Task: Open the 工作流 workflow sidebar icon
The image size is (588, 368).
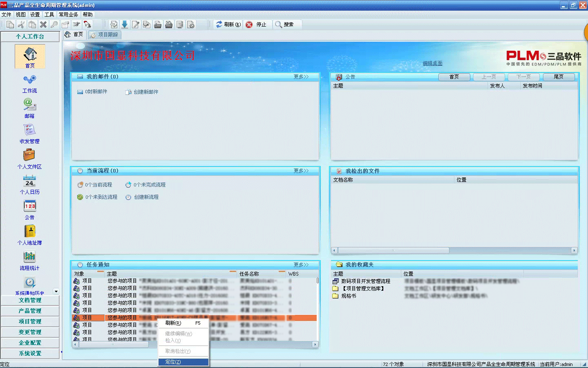Action: click(29, 80)
